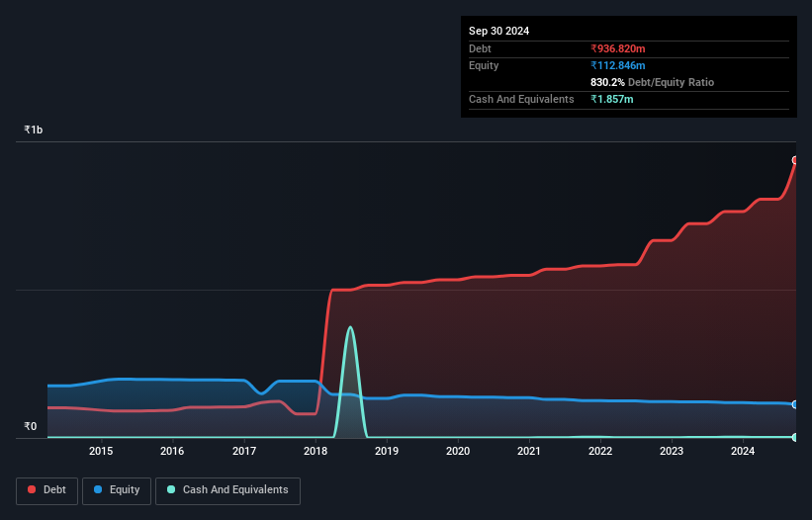Click the ₹112.846m equity value
Viewport: 812px width, 520px height.
(x=618, y=65)
